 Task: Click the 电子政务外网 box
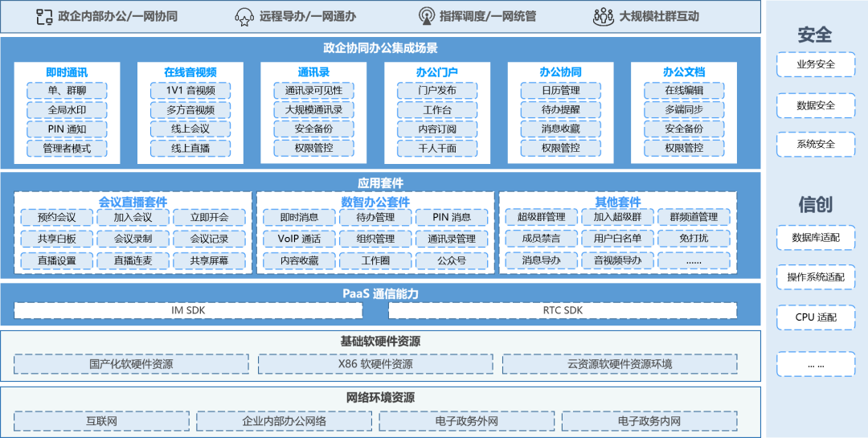[465, 420]
